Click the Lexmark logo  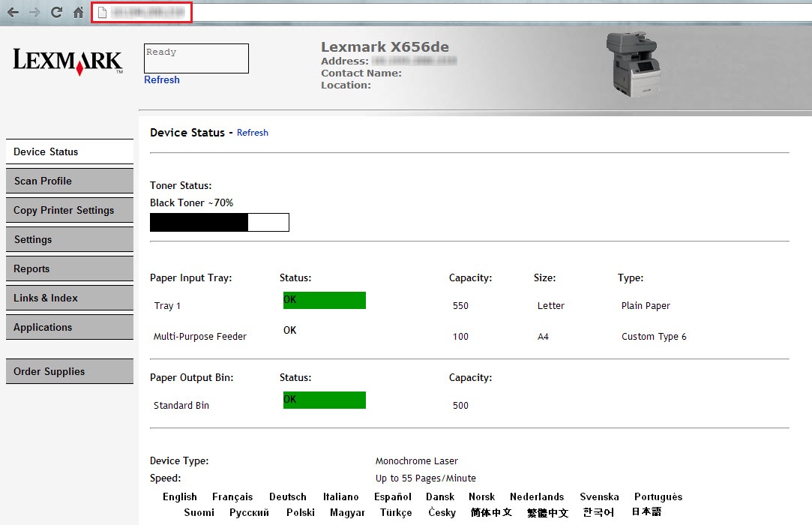click(67, 61)
